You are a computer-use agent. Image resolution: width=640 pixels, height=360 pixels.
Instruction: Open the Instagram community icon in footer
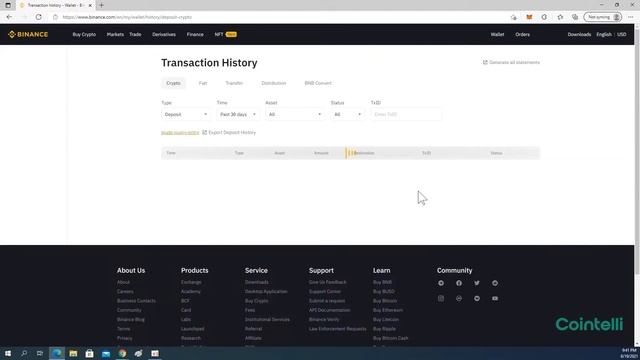(441, 298)
